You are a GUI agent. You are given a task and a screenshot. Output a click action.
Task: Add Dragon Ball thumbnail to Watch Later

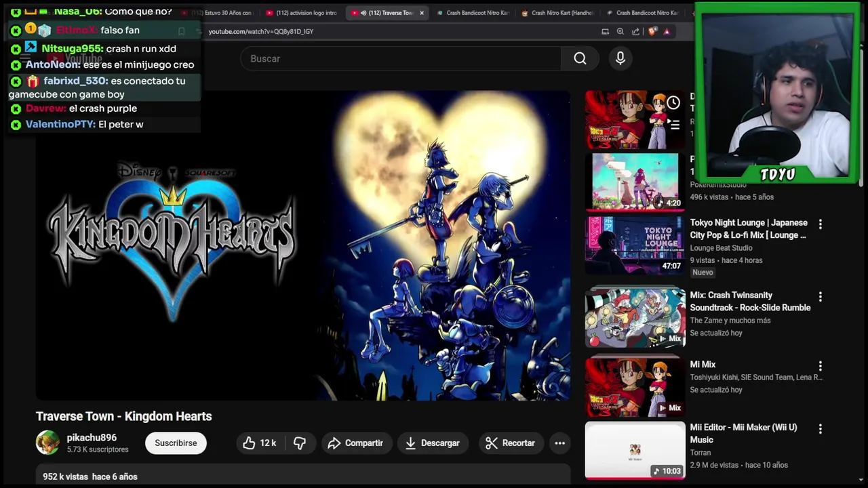pos(673,103)
